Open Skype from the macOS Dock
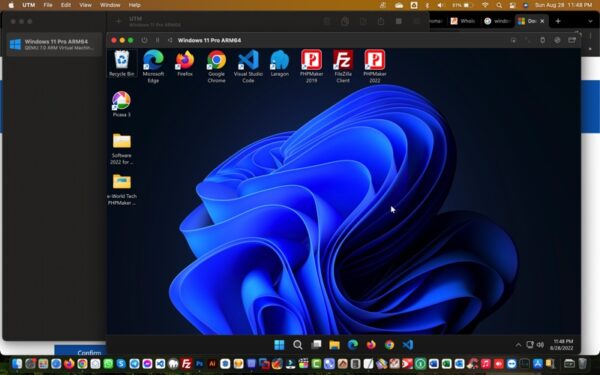The height and width of the screenshot is (375, 600). tap(121, 363)
